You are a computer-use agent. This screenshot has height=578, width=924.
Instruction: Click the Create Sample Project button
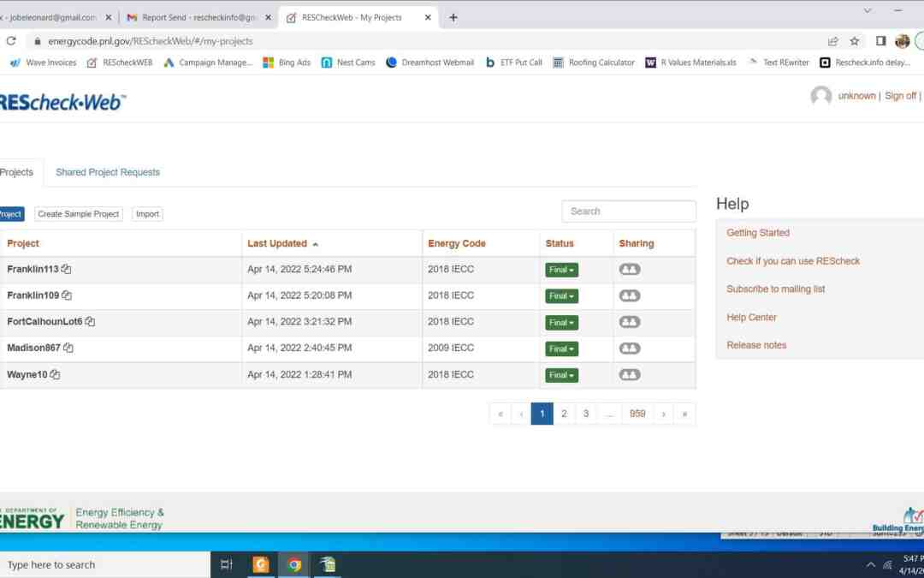[x=79, y=214]
